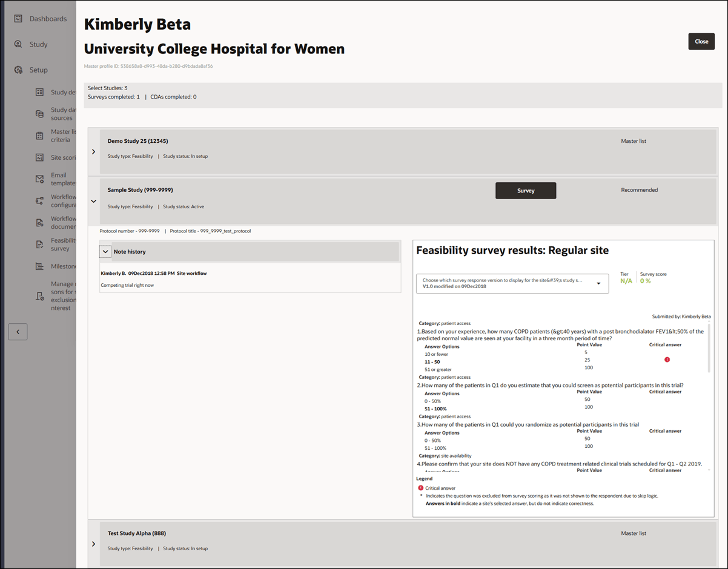Collapse the Note history panel
This screenshot has width=728, height=569.
pyautogui.click(x=105, y=251)
